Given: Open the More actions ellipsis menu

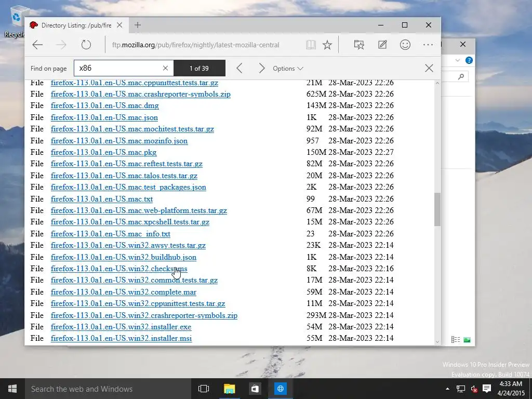Looking at the screenshot, I should click(x=428, y=45).
